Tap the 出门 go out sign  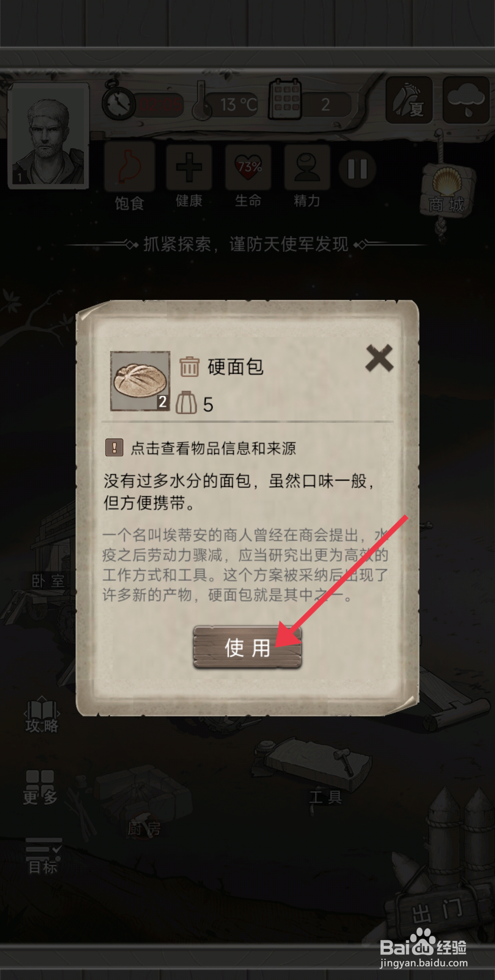coord(437,911)
